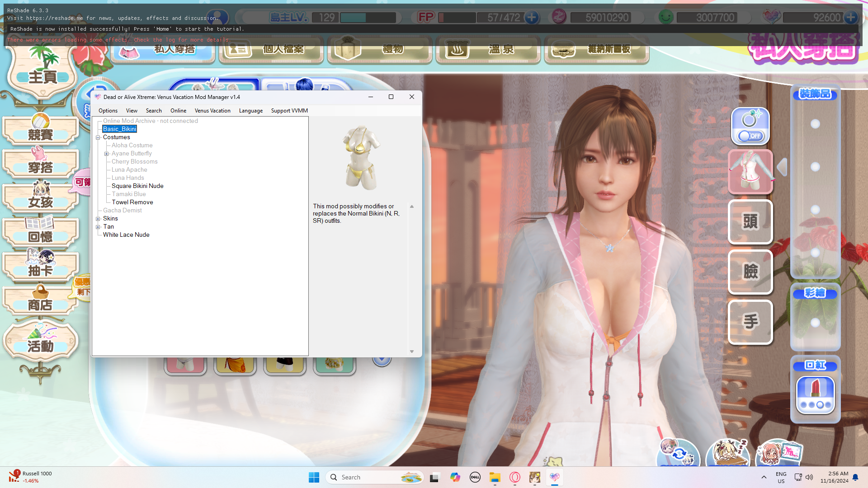
Task: Open the Language menu
Action: tap(251, 111)
